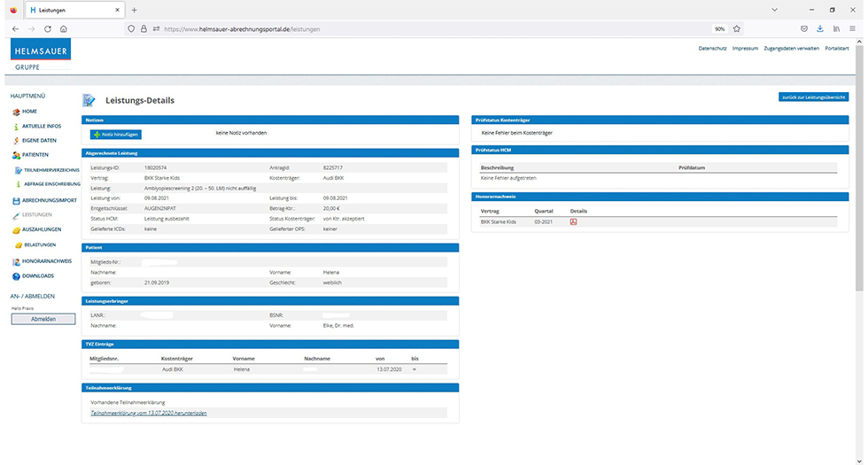Click the Antragid value 8225717
Viewport: 868px width, 465px height.
333,167
